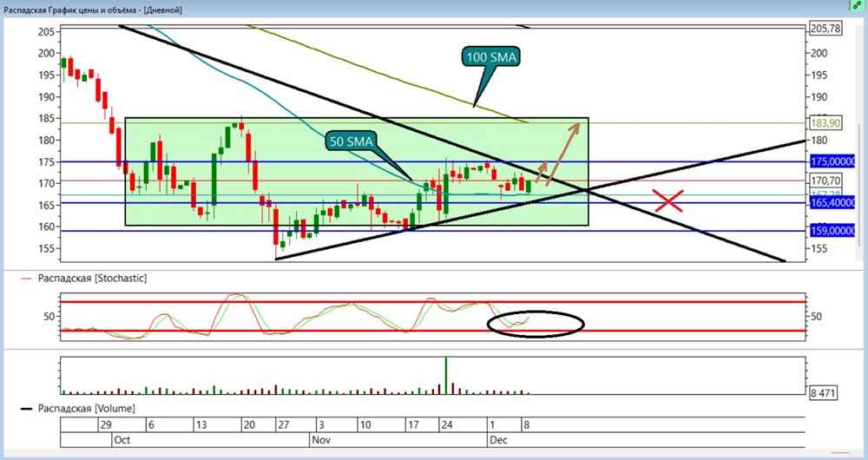Image resolution: width=868 pixels, height=460 pixels.
Task: Click date 24 on the time axis
Action: (447, 425)
